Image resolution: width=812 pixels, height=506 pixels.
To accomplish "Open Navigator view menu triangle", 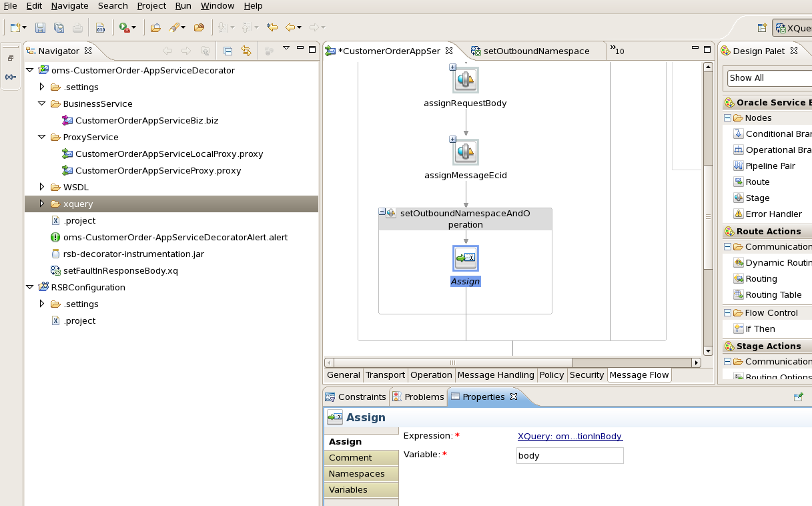I will coord(286,49).
